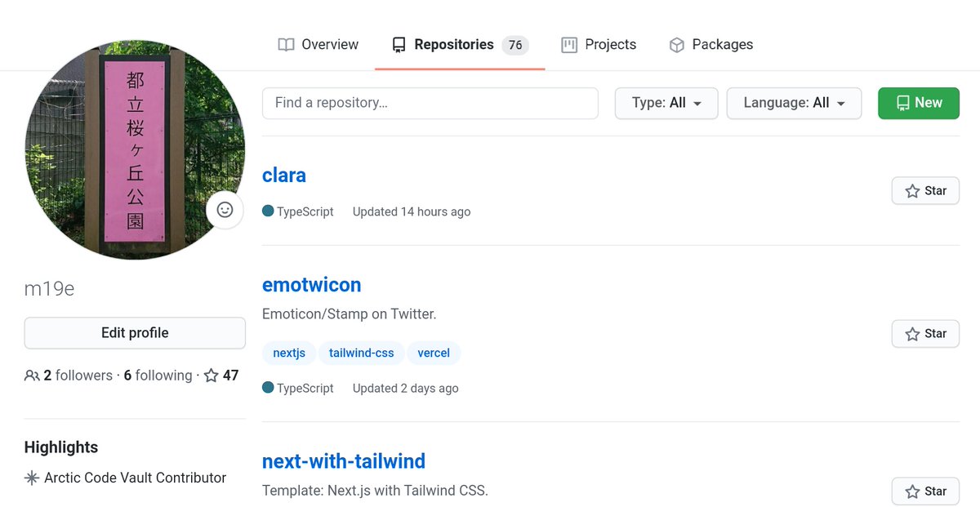Switch to the Packages tab
Screen dimensions: 980x507
click(710, 45)
